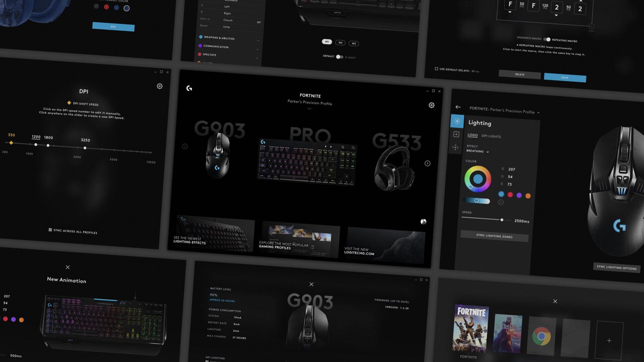Click the add custom color plus icon
This screenshot has width=644, height=362.
click(x=501, y=202)
